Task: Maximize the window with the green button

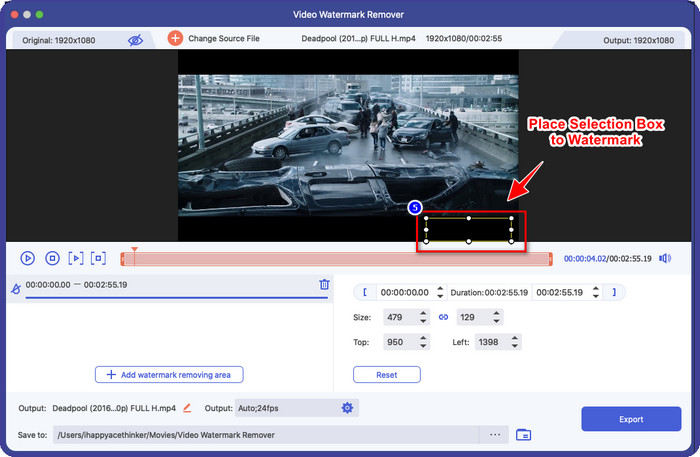Action: 39,15
